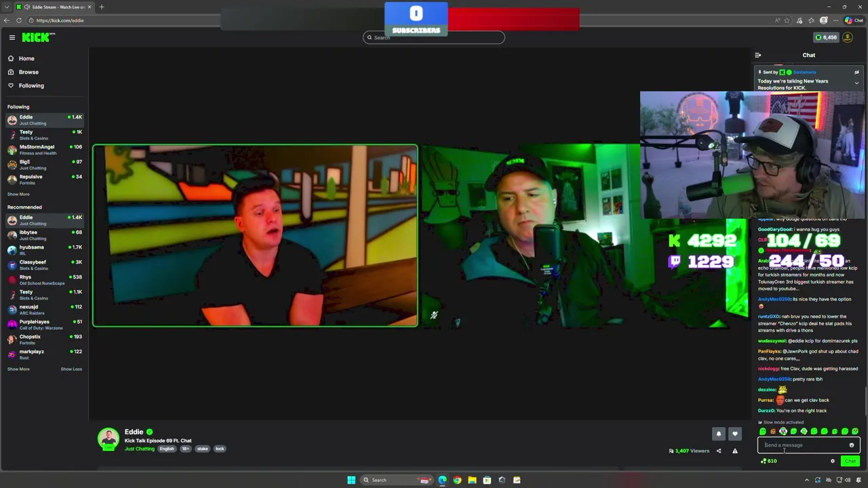868x488 pixels.
Task: Open user profile avatar at top right
Action: pos(847,37)
